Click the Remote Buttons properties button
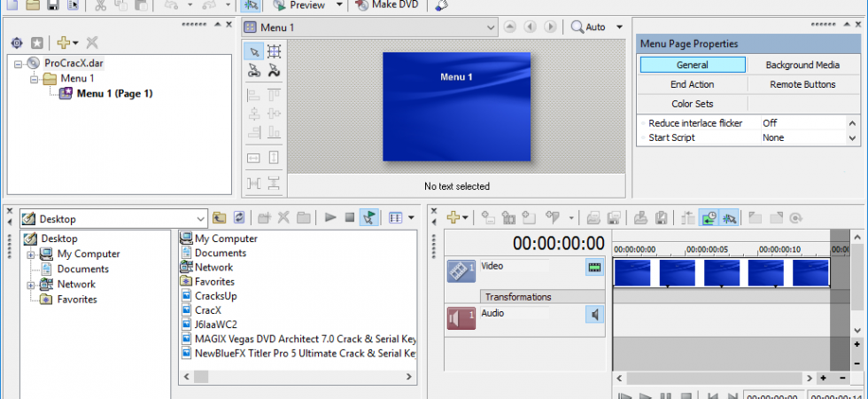The image size is (868, 399). [802, 84]
